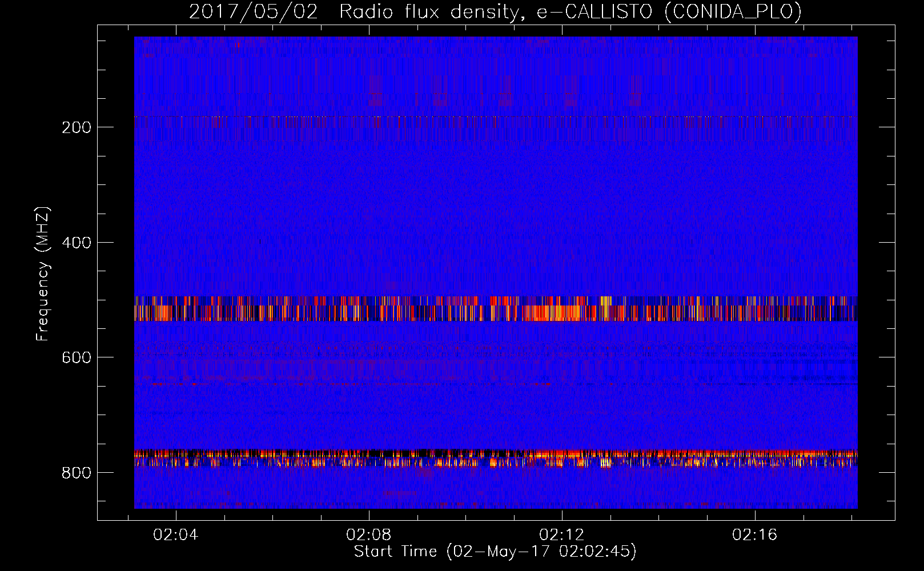Click the '600' frequency tick label
This screenshot has height=571, width=924.
(77, 357)
